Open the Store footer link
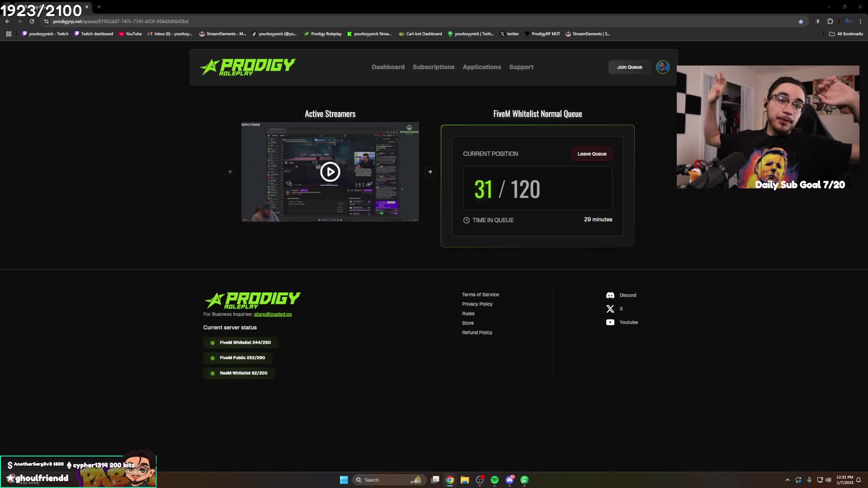The image size is (868, 488). click(x=467, y=323)
